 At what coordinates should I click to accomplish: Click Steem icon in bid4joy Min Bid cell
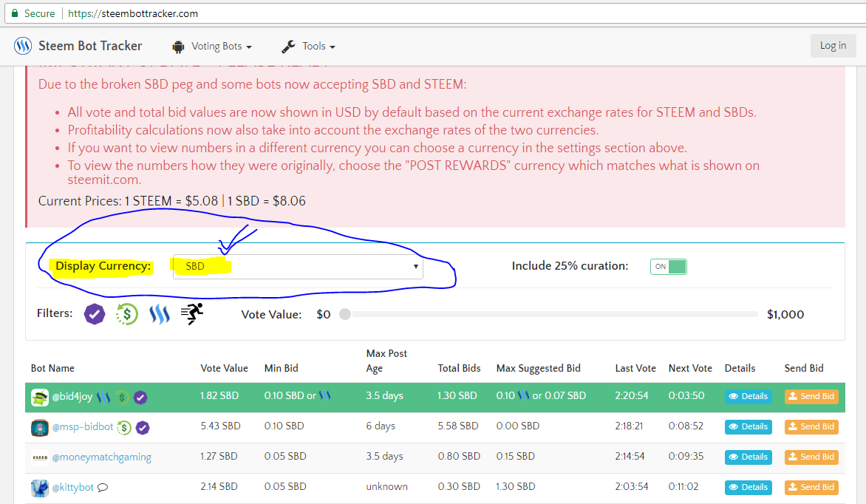325,395
